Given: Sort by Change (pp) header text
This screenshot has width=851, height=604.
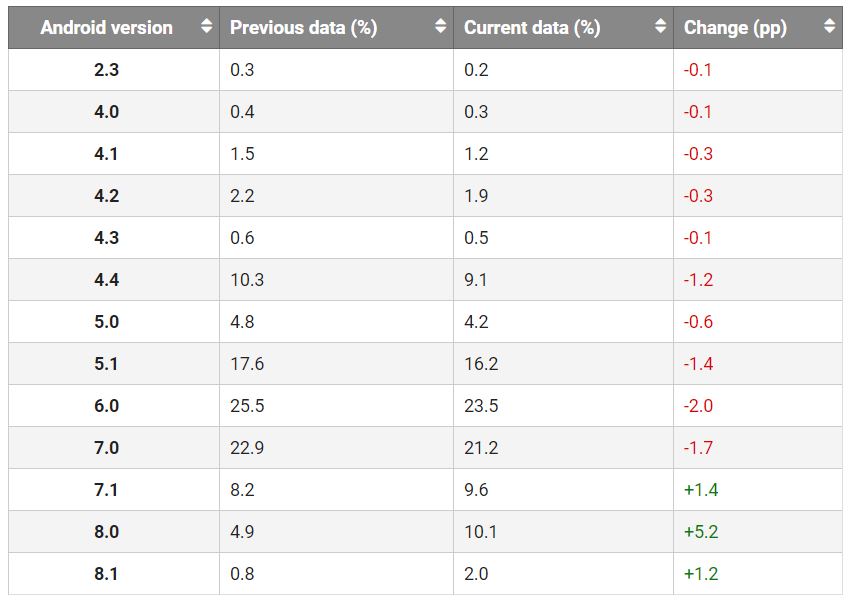Looking at the screenshot, I should (735, 28).
